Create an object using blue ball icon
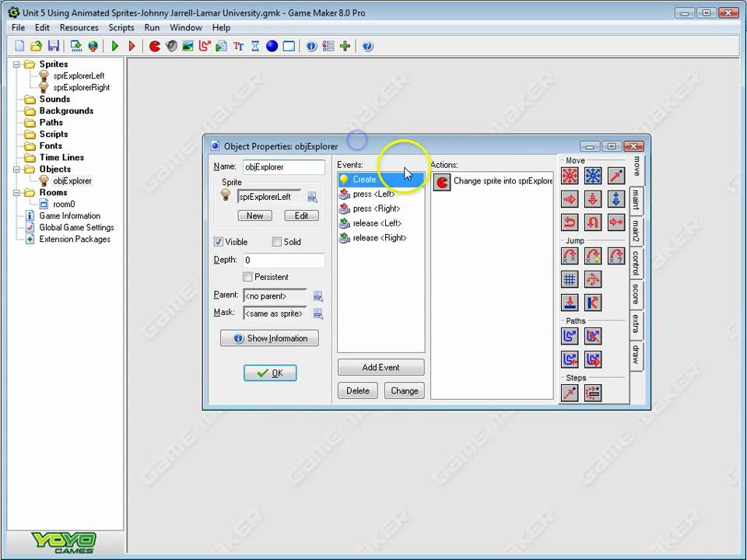Image resolution: width=747 pixels, height=560 pixels. [272, 46]
